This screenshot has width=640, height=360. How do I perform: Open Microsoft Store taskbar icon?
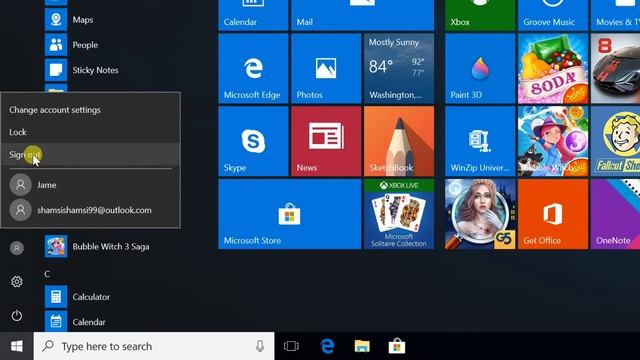click(x=397, y=346)
